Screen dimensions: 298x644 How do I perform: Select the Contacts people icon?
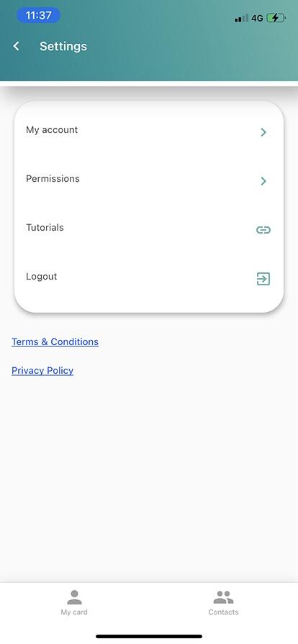click(x=223, y=597)
